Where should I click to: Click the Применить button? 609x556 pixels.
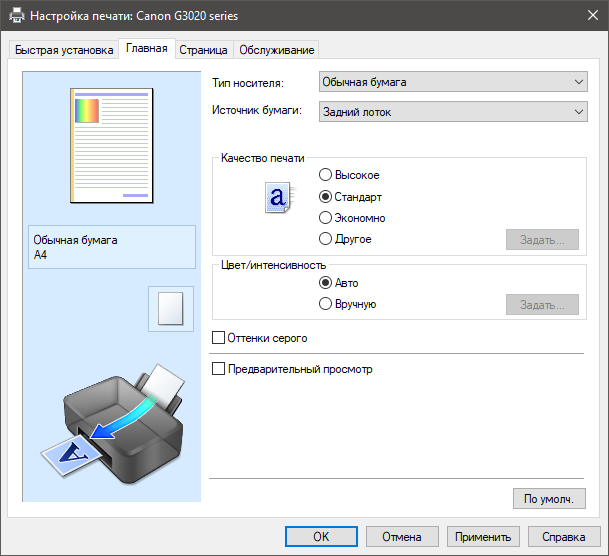click(x=483, y=537)
